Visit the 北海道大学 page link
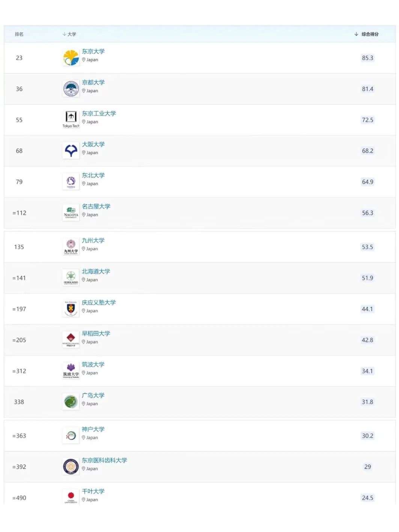The width and height of the screenshot is (399, 532). (x=96, y=271)
